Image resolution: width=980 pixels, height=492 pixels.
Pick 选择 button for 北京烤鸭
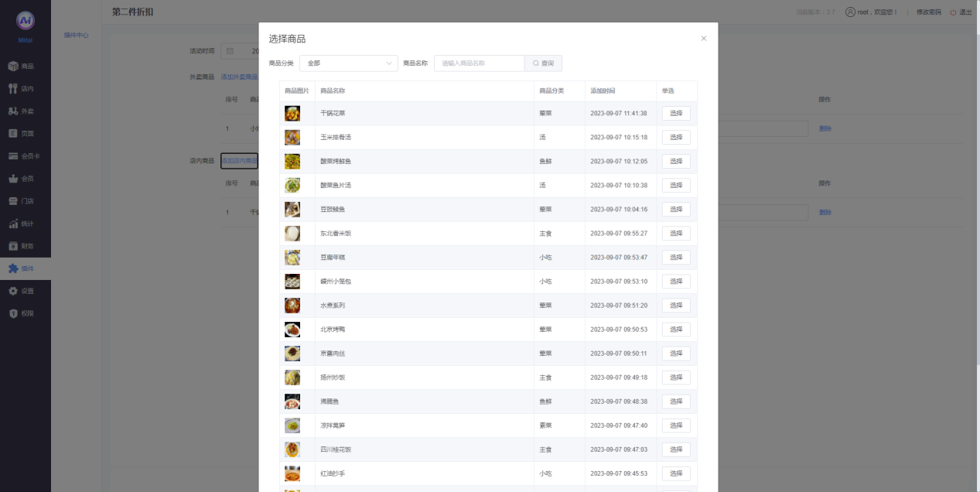[x=676, y=330]
